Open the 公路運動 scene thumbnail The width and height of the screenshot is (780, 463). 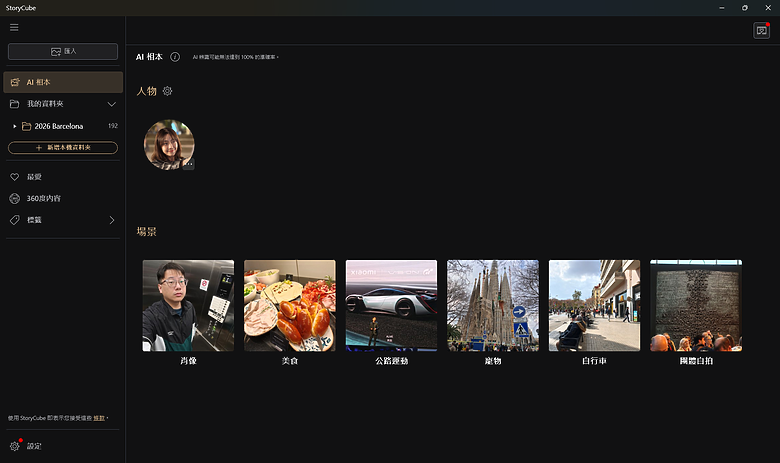[391, 305]
